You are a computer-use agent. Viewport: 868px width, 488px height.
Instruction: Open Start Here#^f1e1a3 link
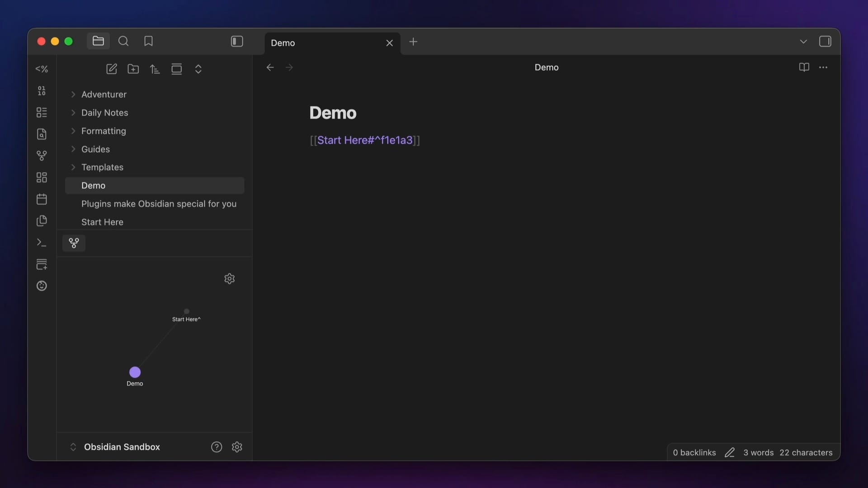point(365,141)
